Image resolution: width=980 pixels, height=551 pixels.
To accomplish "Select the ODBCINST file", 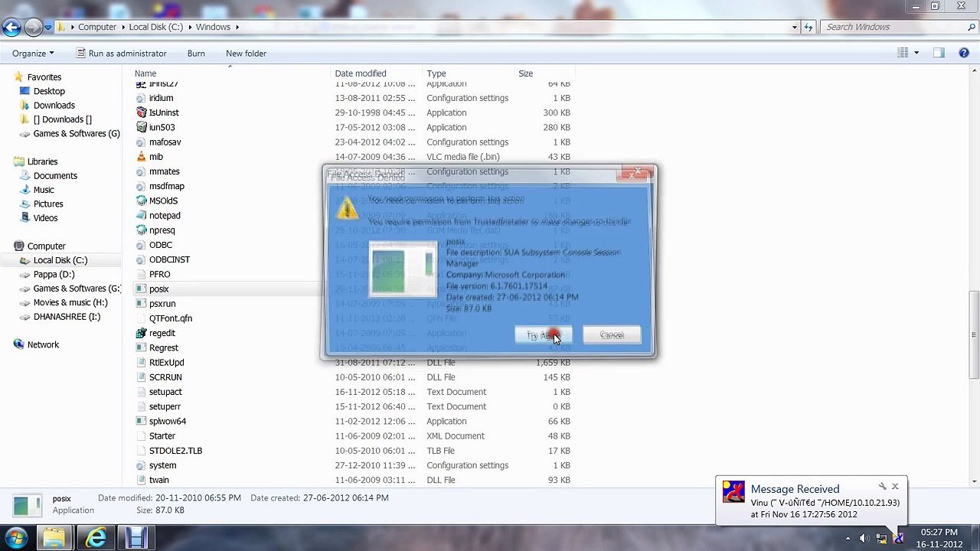I will pos(169,259).
